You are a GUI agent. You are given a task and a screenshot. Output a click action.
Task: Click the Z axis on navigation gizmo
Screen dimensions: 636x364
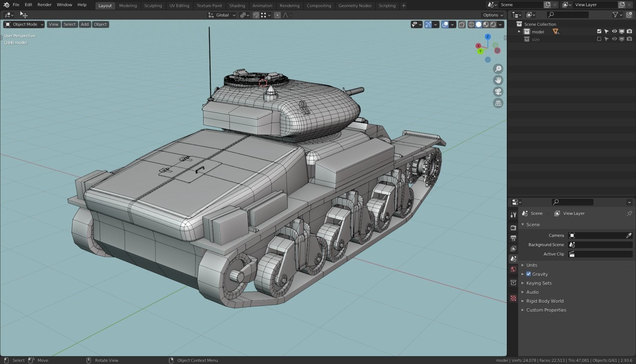pyautogui.click(x=488, y=37)
